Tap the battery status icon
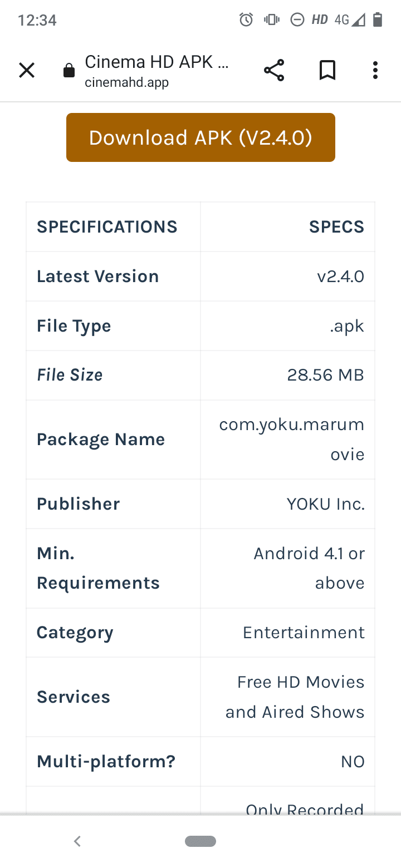Viewport: 401px width, 868px height. point(378,21)
